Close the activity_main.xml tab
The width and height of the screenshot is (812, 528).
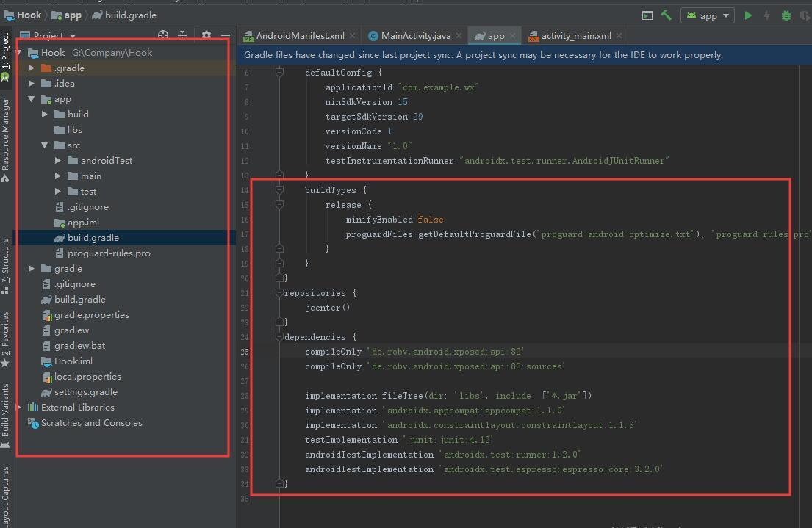619,36
